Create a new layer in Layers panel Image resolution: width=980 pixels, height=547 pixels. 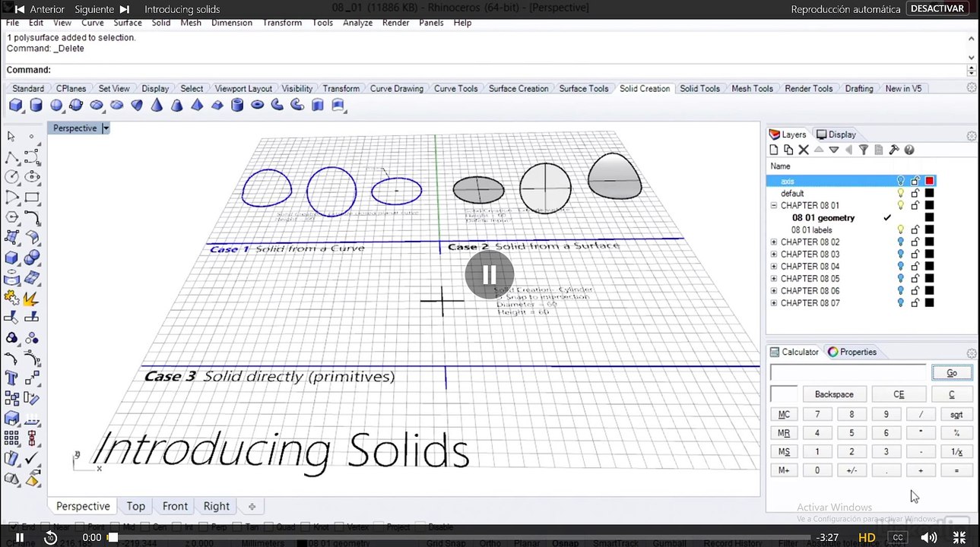point(774,150)
